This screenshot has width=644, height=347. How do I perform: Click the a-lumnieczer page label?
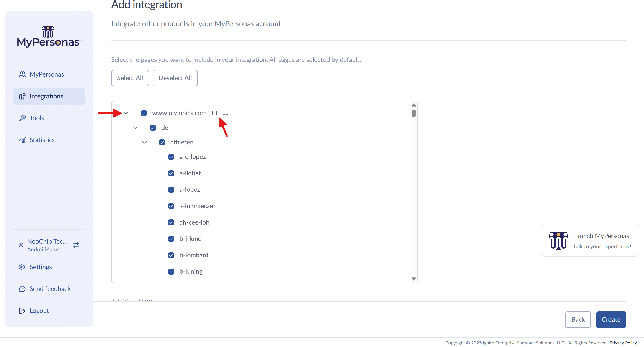pyautogui.click(x=197, y=206)
